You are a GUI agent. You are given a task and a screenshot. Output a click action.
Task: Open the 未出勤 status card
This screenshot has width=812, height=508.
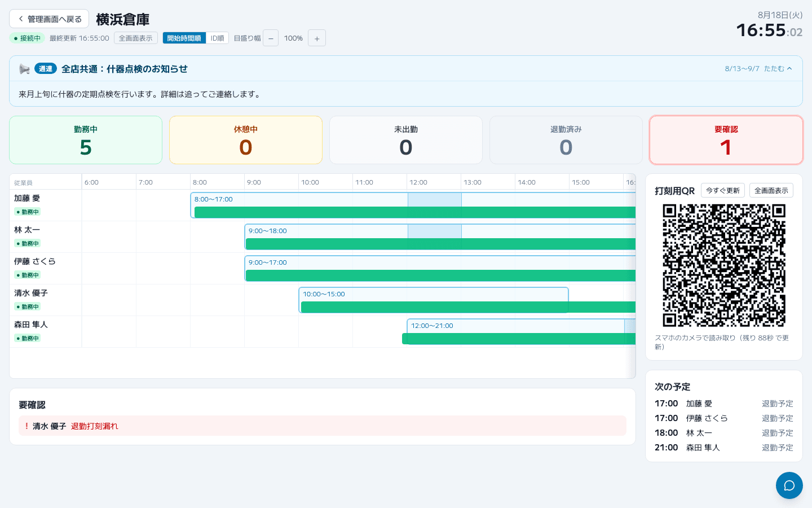(406, 140)
